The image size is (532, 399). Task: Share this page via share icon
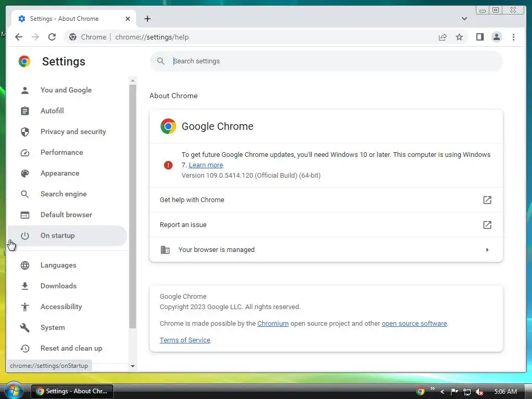[x=443, y=37]
